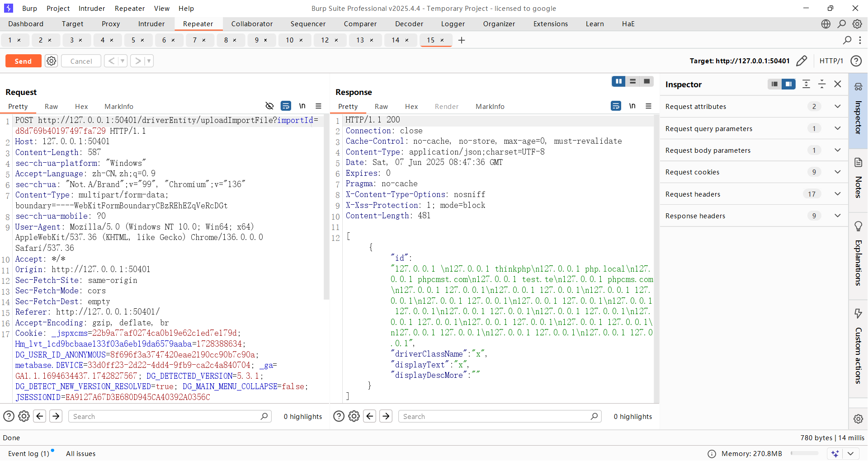Add a new Repeater tab with plus

point(462,40)
